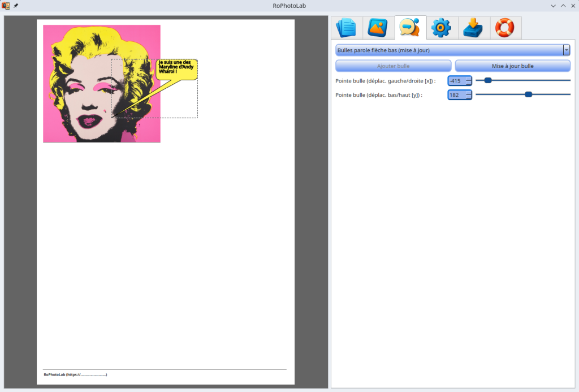Click the dropdown arrow of bubble type combo
The image size is (579, 392).
566,50
